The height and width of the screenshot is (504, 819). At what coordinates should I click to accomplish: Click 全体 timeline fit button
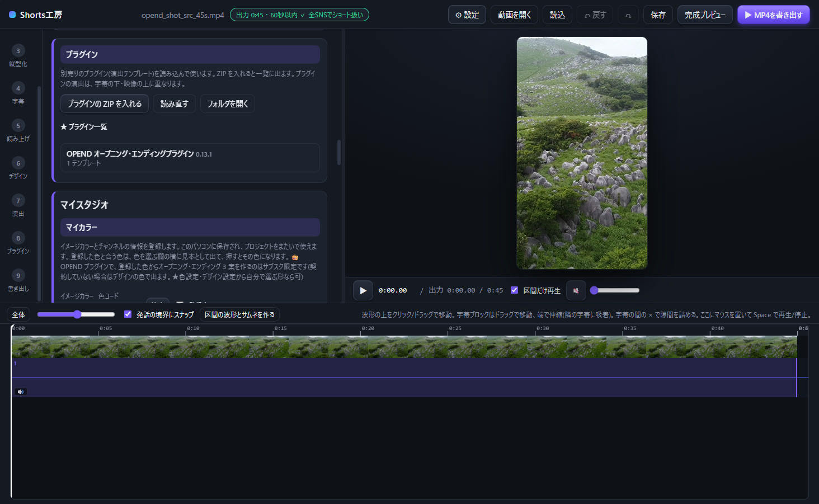pos(18,314)
